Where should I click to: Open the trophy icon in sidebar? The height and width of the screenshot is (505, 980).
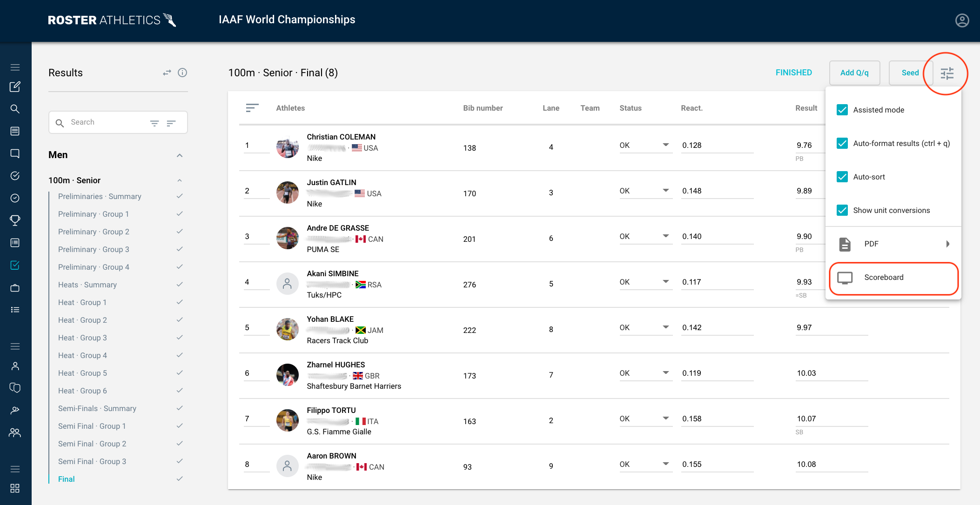tap(15, 220)
